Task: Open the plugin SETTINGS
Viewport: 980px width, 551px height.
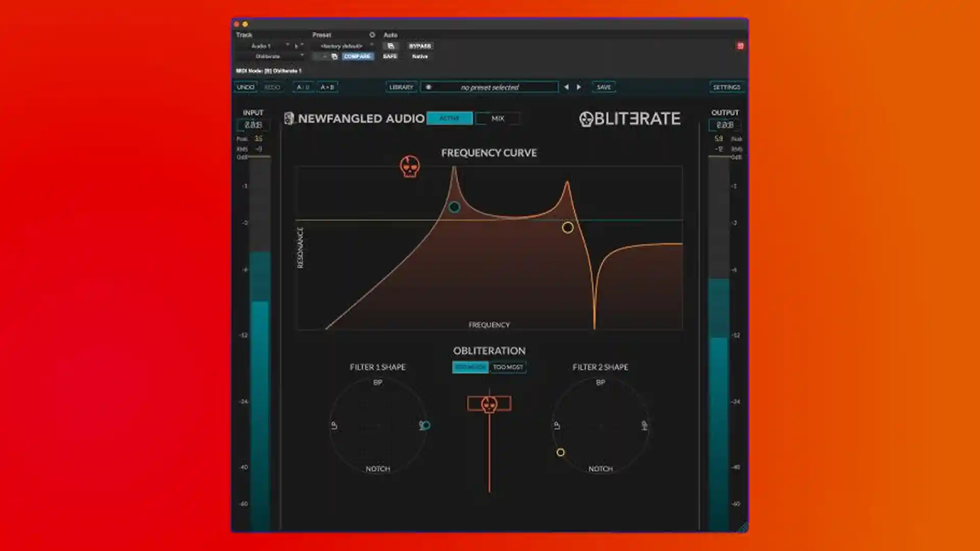Action: tap(726, 87)
